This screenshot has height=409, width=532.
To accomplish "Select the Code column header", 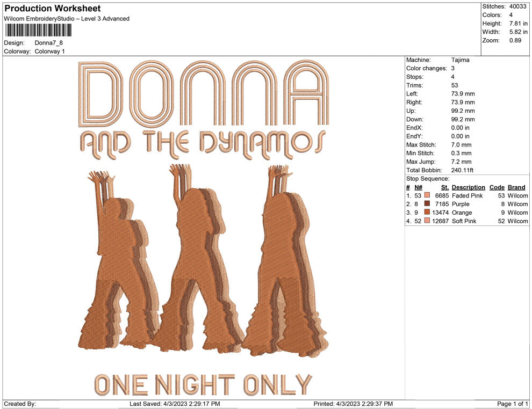I will tap(497, 187).
